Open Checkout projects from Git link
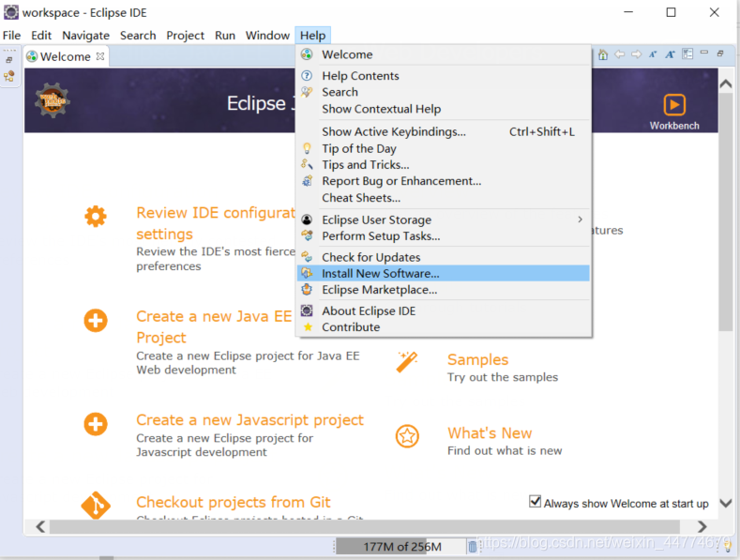 [x=234, y=502]
